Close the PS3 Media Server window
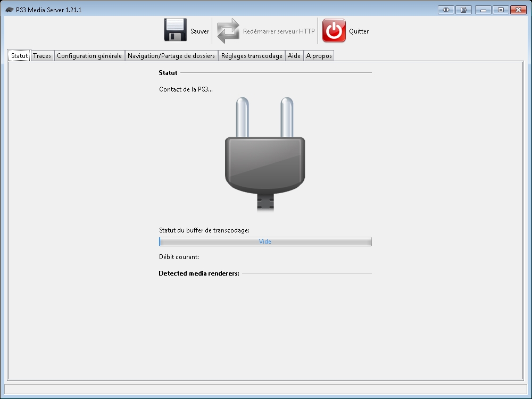The image size is (532, 399). pyautogui.click(x=518, y=10)
